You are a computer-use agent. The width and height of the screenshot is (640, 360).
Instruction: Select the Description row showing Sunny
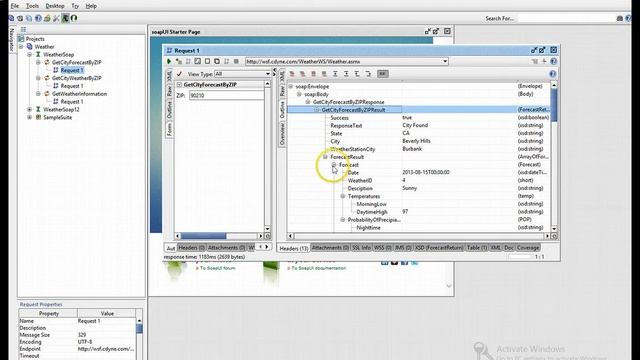point(418,188)
